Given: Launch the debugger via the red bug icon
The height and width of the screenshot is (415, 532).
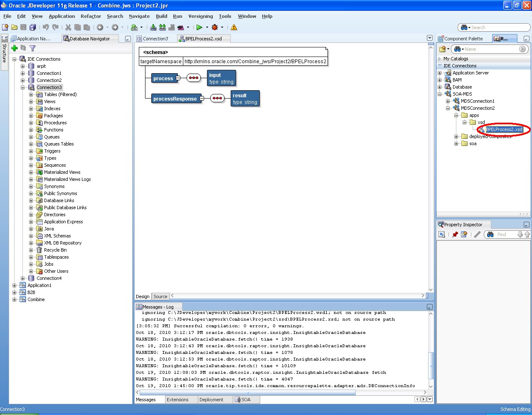Looking at the screenshot, I should point(216,27).
